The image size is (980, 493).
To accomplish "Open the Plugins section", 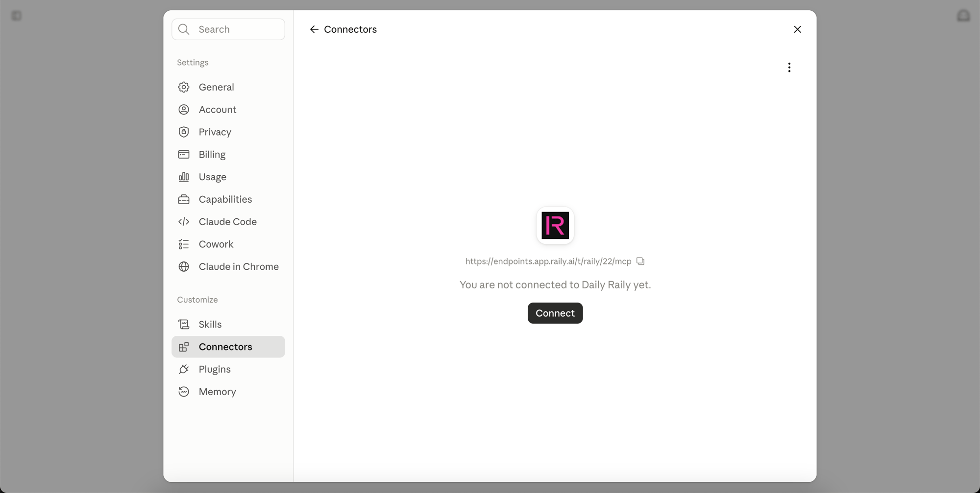I will click(228, 369).
